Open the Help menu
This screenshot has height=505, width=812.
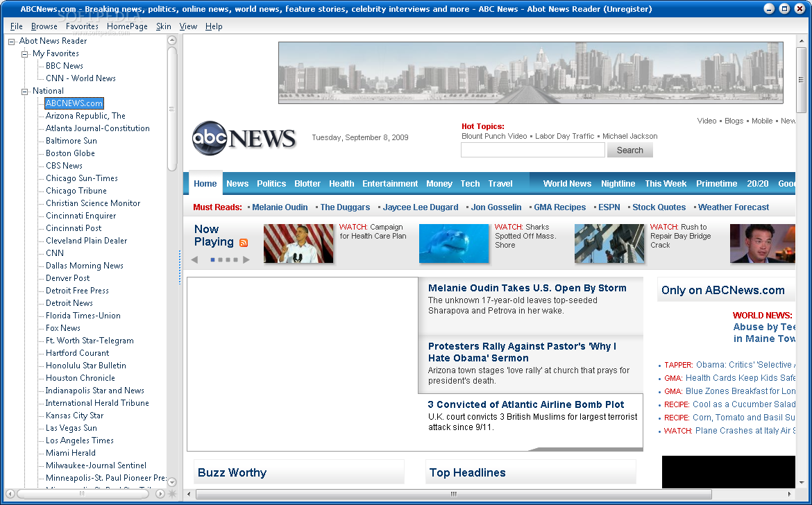[214, 26]
